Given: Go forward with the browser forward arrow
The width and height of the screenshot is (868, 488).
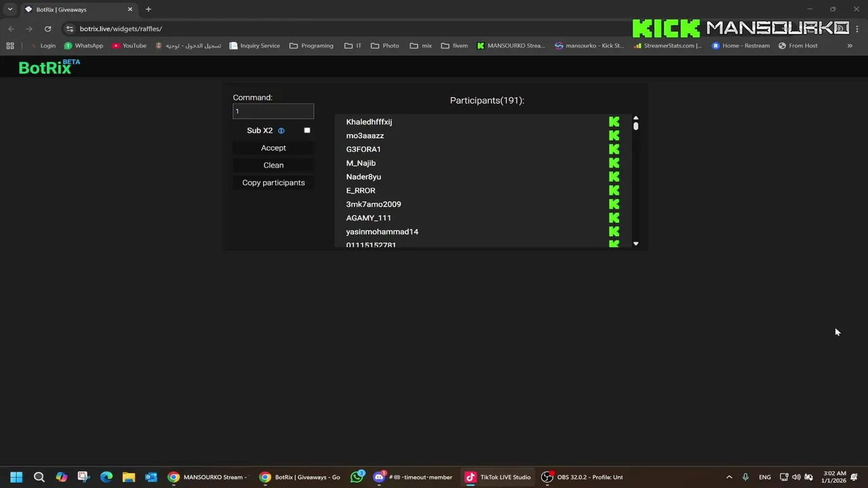Looking at the screenshot, I should point(29,28).
